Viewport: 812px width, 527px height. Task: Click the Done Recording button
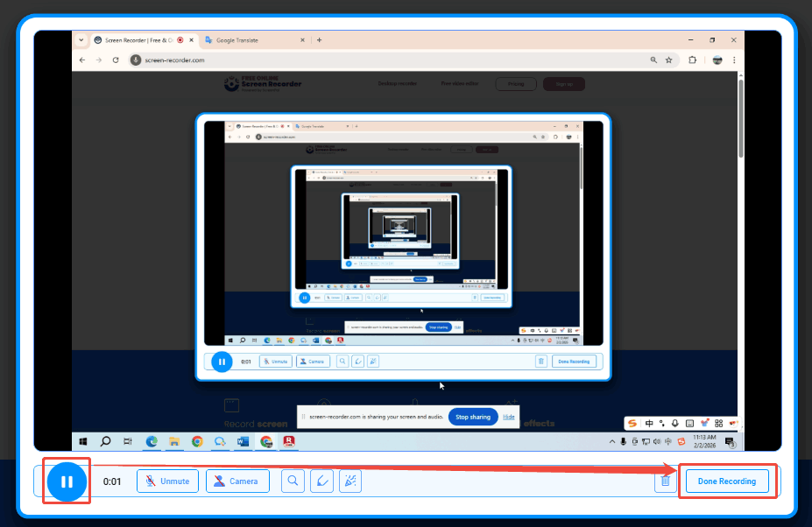(x=726, y=481)
